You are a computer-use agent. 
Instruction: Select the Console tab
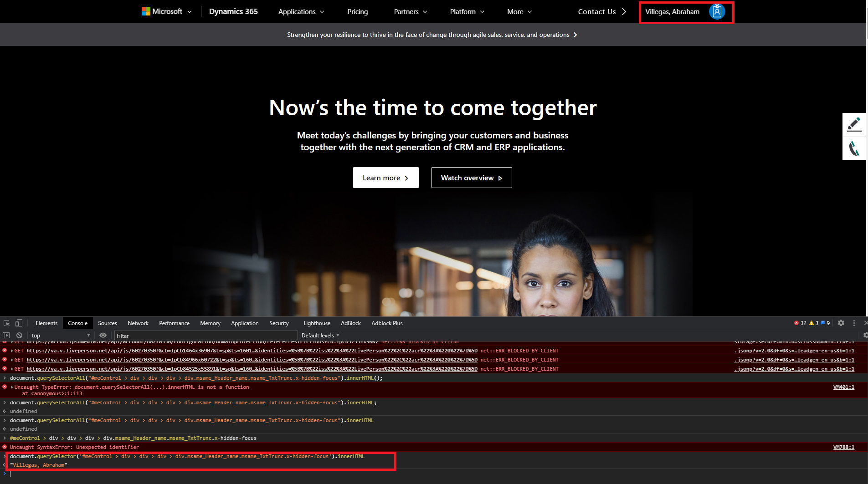(77, 323)
